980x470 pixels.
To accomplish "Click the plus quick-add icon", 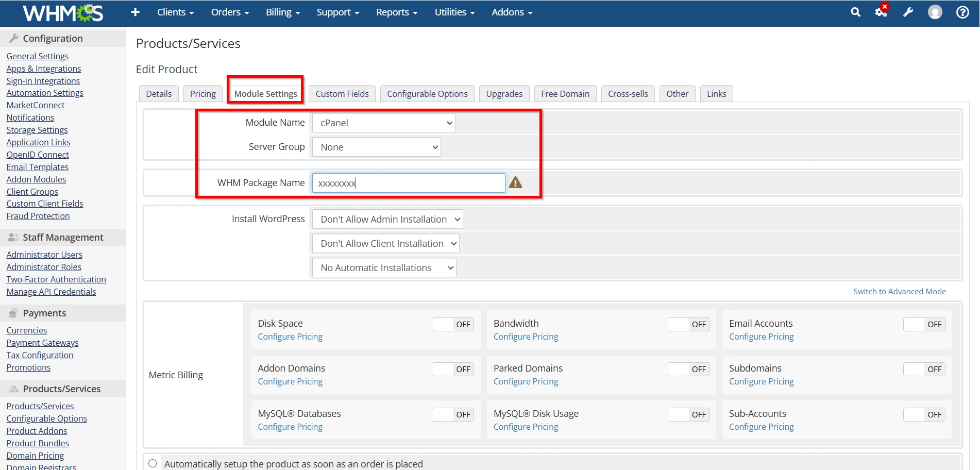I will [135, 12].
